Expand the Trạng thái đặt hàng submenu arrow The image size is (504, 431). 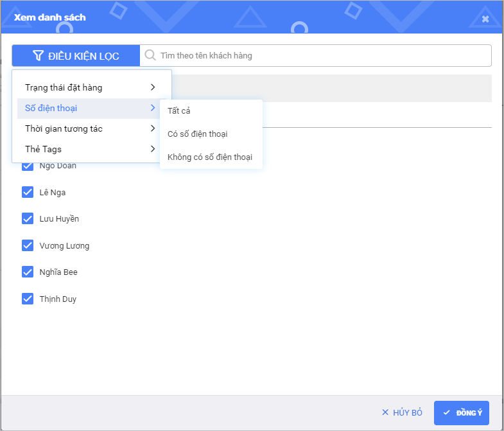(153, 87)
